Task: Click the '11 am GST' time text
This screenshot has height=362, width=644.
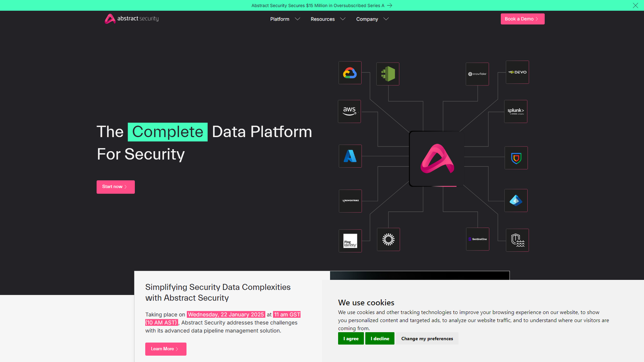Action: coord(287,315)
